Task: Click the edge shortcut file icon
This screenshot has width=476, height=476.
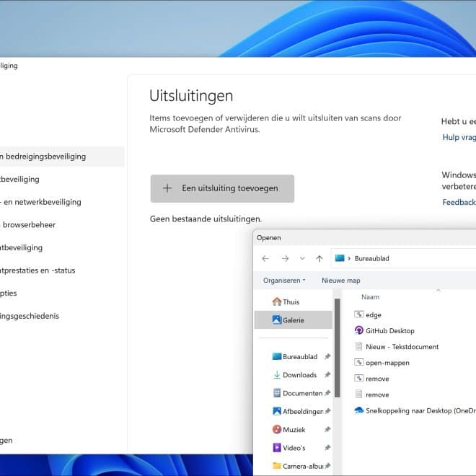Action: click(359, 314)
